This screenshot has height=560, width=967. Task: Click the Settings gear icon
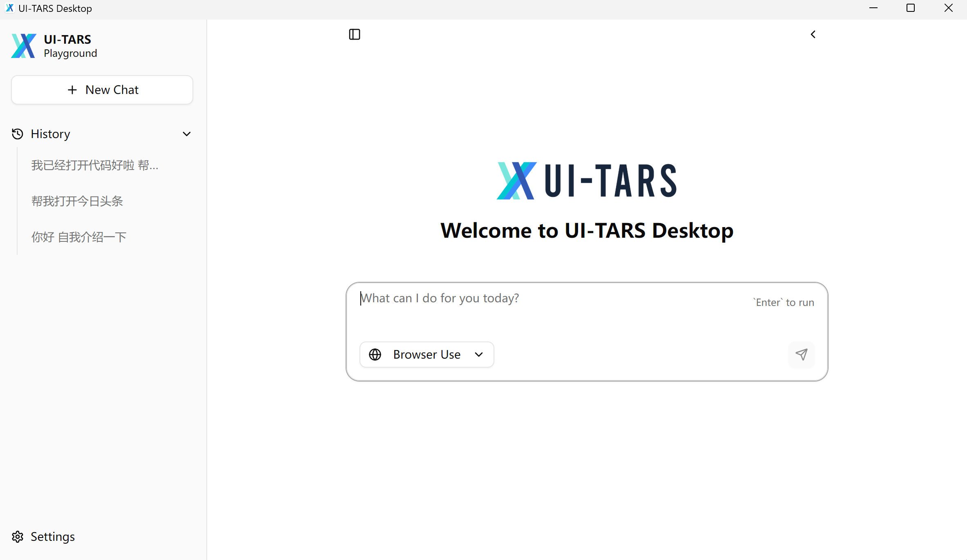[x=18, y=536]
